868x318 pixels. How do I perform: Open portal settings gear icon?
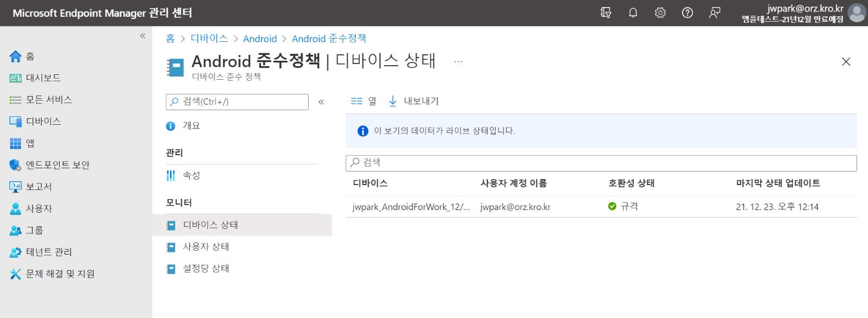pos(660,12)
